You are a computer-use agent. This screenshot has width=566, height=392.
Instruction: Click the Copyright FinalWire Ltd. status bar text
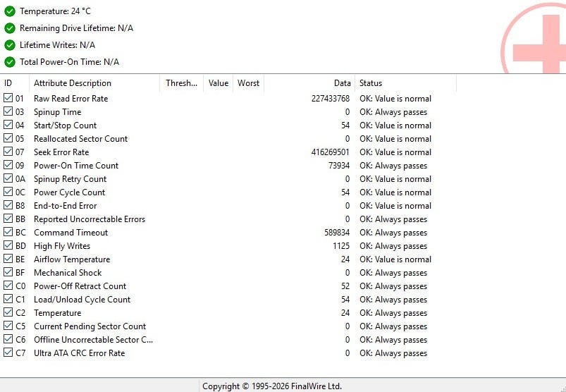click(x=272, y=386)
